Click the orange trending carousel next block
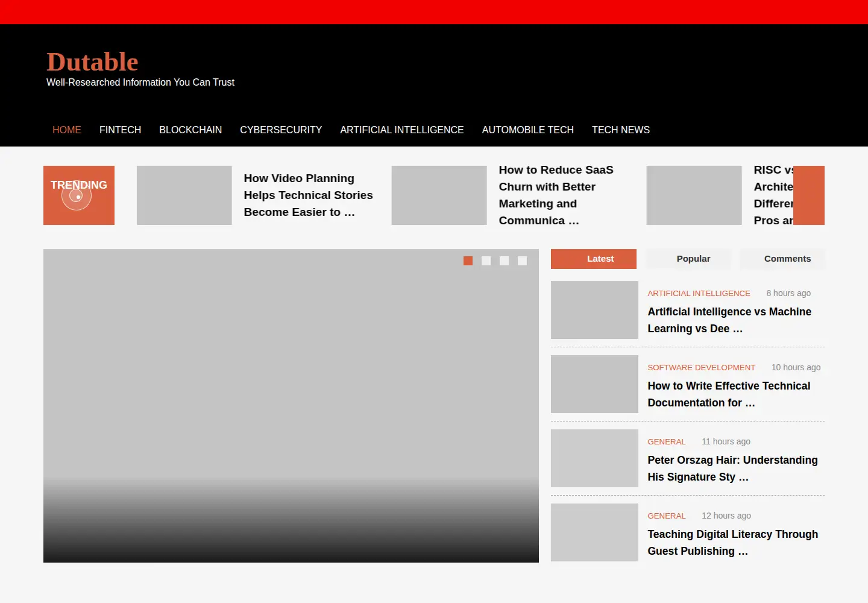868x603 pixels. tap(809, 195)
